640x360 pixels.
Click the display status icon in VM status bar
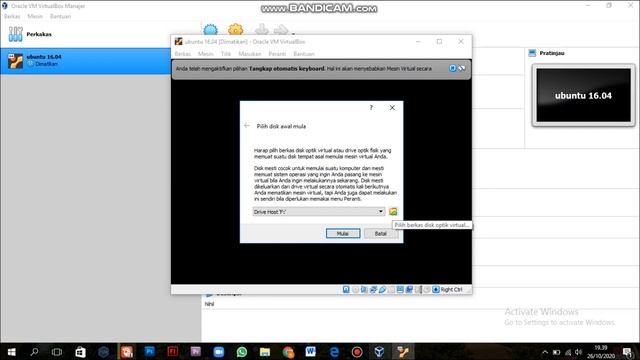tap(400, 289)
